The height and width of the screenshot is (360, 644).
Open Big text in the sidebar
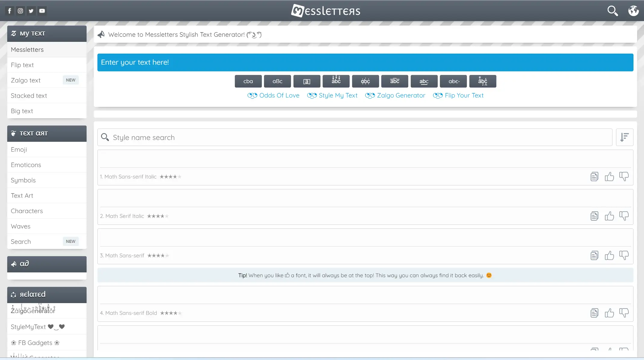pyautogui.click(x=47, y=111)
